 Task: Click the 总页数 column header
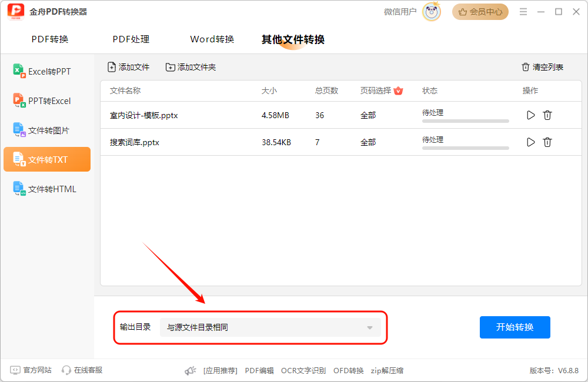326,91
